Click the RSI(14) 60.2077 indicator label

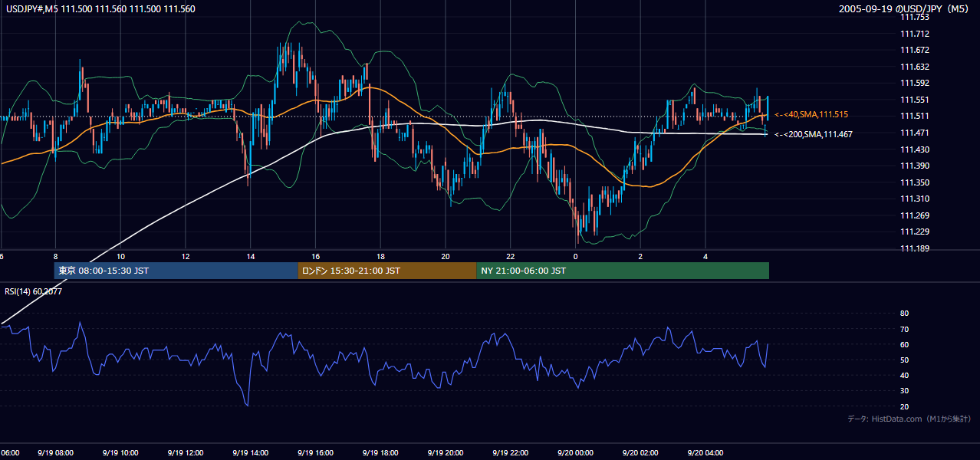click(34, 291)
